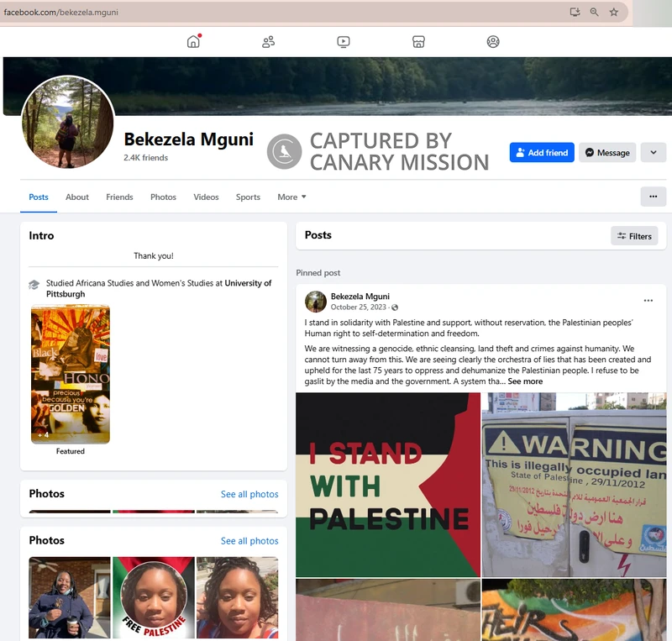
Task: Open the pinned post three-dot menu
Action: pyautogui.click(x=648, y=301)
